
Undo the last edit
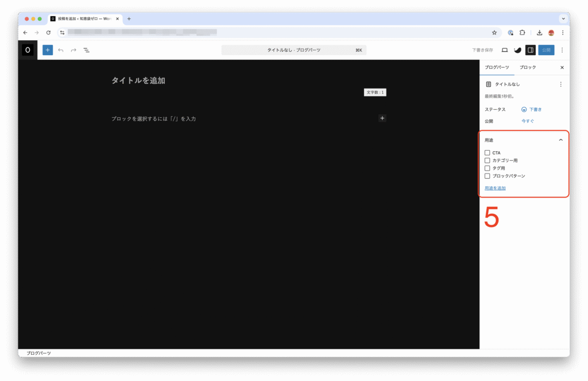[x=61, y=50]
